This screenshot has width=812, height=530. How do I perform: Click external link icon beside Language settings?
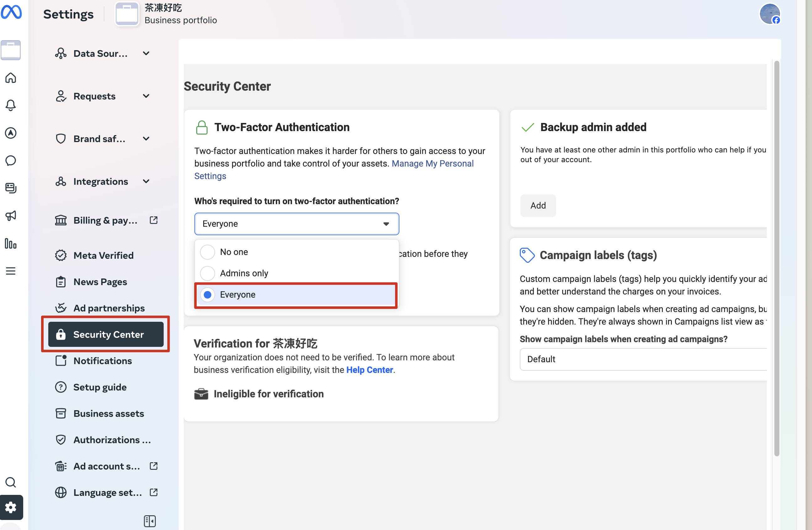click(154, 492)
